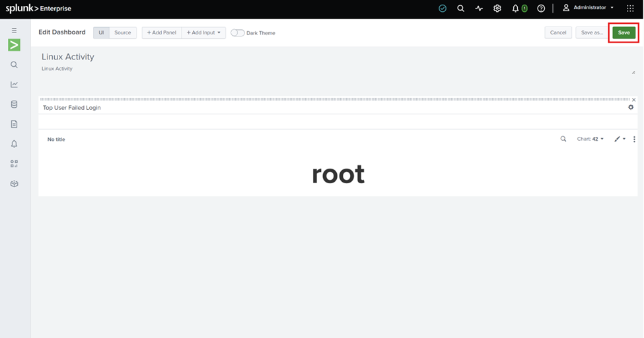
Task: Toggle the Dark Theme switch
Action: tap(237, 33)
